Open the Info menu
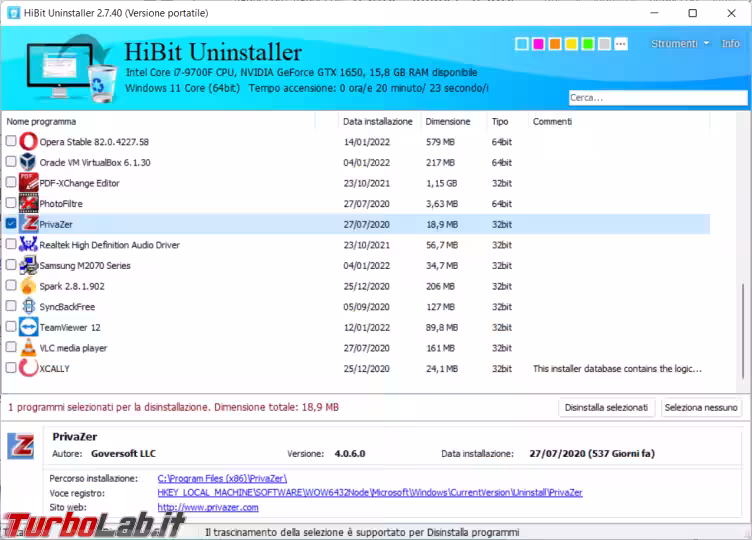 (730, 44)
